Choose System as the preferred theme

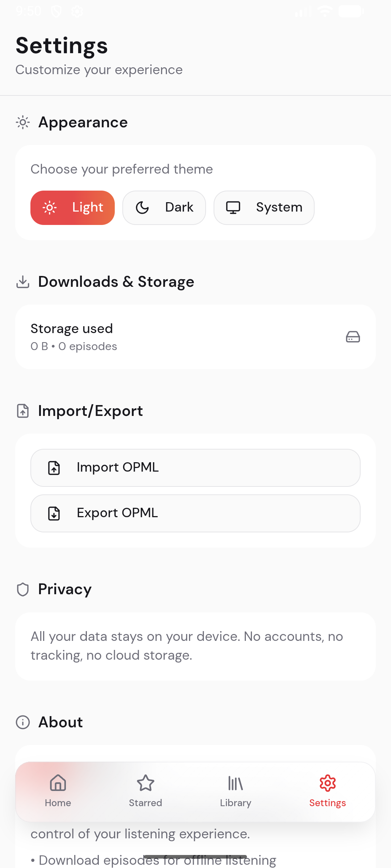click(x=264, y=208)
